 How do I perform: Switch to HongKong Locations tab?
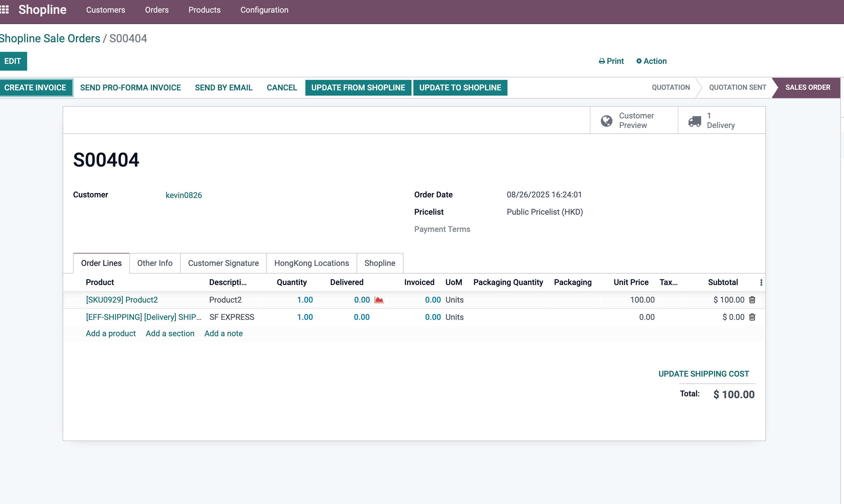tap(312, 263)
